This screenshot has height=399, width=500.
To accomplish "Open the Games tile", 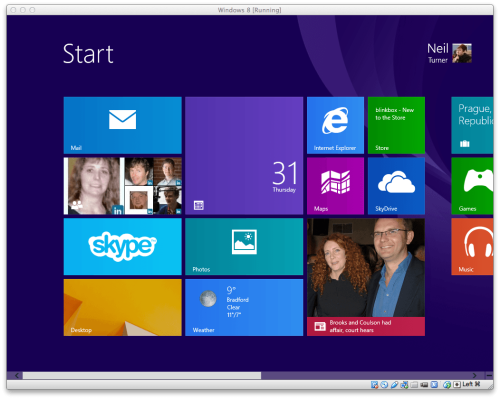I will tap(472, 186).
